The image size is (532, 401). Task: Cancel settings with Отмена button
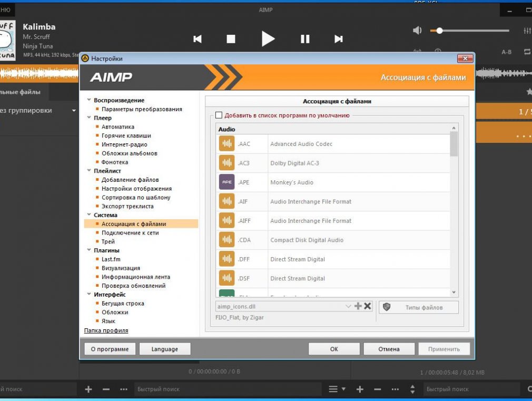pyautogui.click(x=389, y=349)
